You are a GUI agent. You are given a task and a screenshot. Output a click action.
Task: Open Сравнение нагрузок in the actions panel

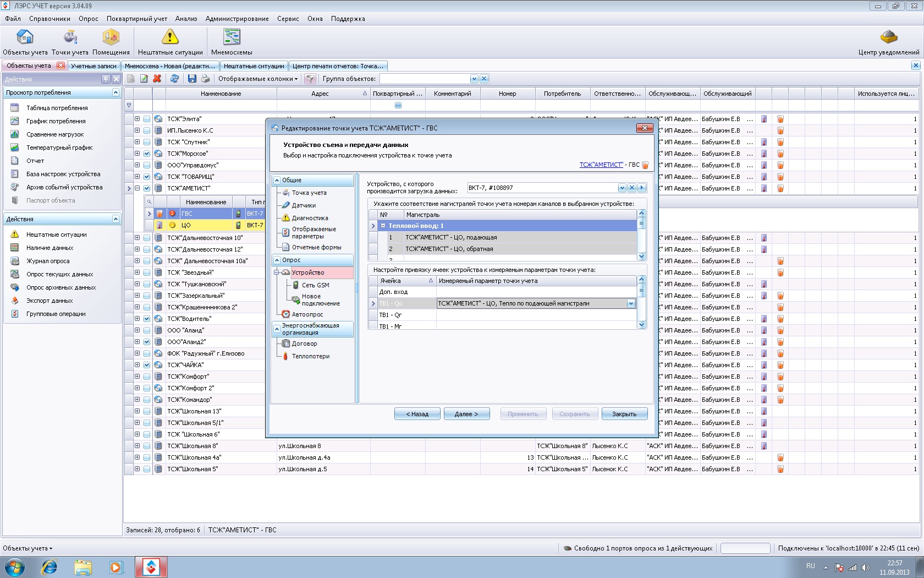pyautogui.click(x=55, y=134)
